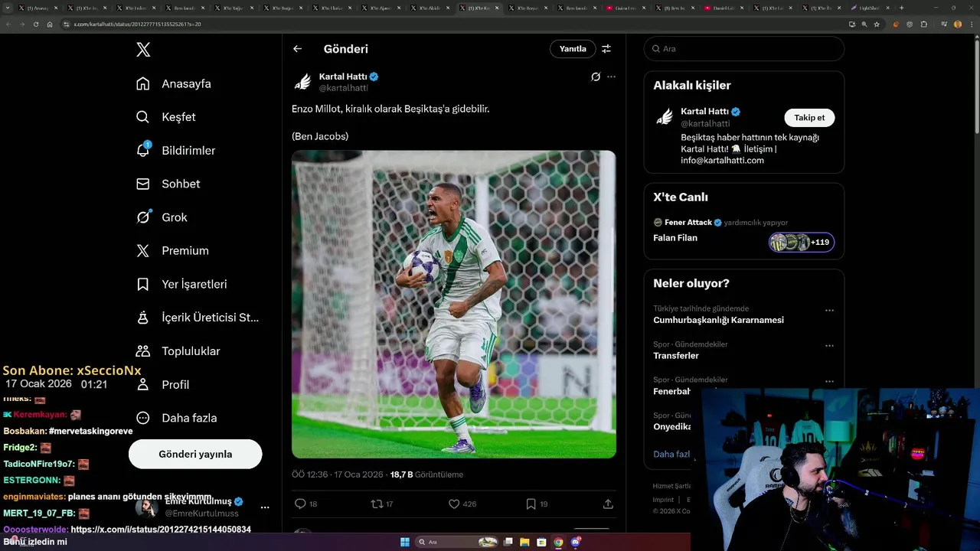Open the reply sort filter icon
Image resolution: width=980 pixels, height=551 pixels.
point(606,49)
